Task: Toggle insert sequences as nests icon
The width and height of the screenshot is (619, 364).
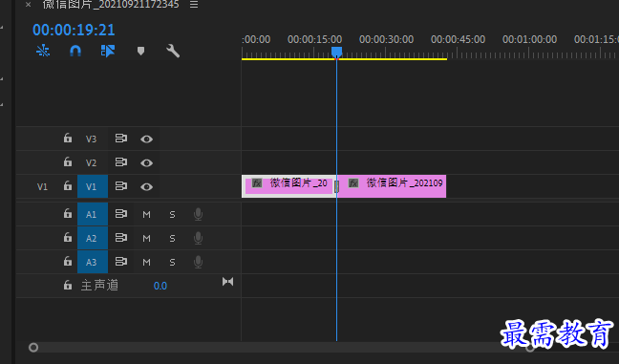Action: pyautogui.click(x=43, y=51)
